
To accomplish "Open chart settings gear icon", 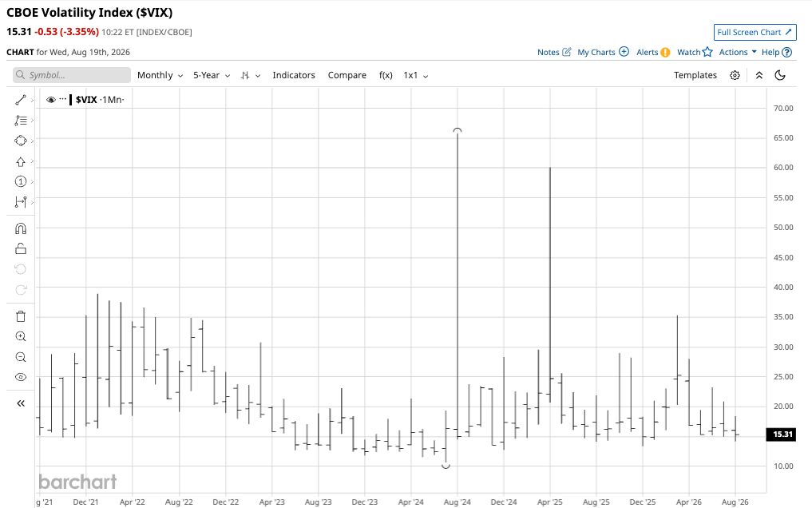I will 735,75.
